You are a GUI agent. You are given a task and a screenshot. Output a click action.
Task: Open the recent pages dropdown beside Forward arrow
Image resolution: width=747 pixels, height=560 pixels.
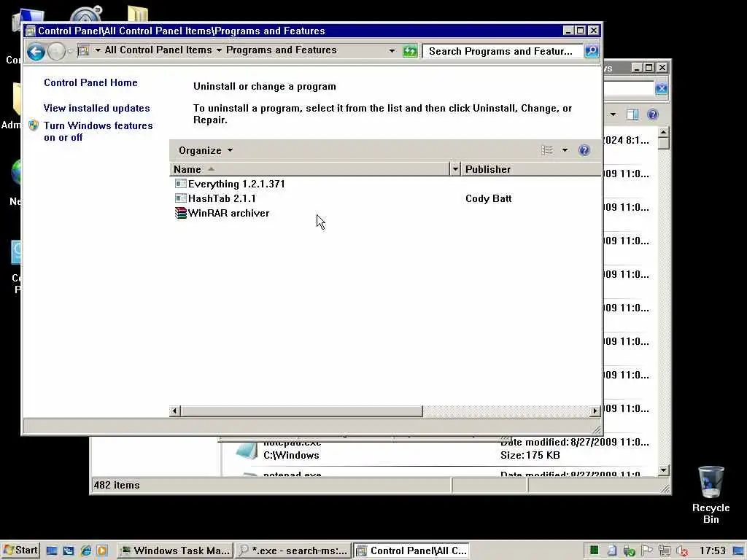click(x=70, y=51)
